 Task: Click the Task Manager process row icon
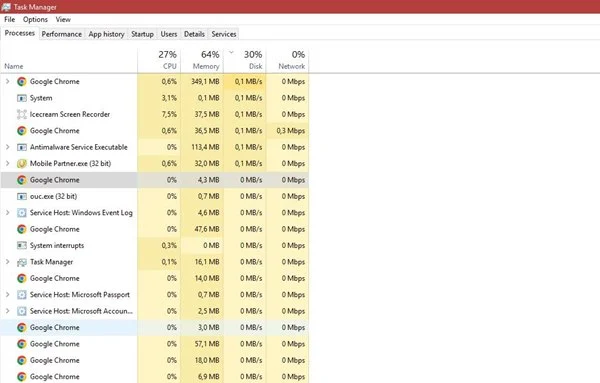click(x=22, y=262)
